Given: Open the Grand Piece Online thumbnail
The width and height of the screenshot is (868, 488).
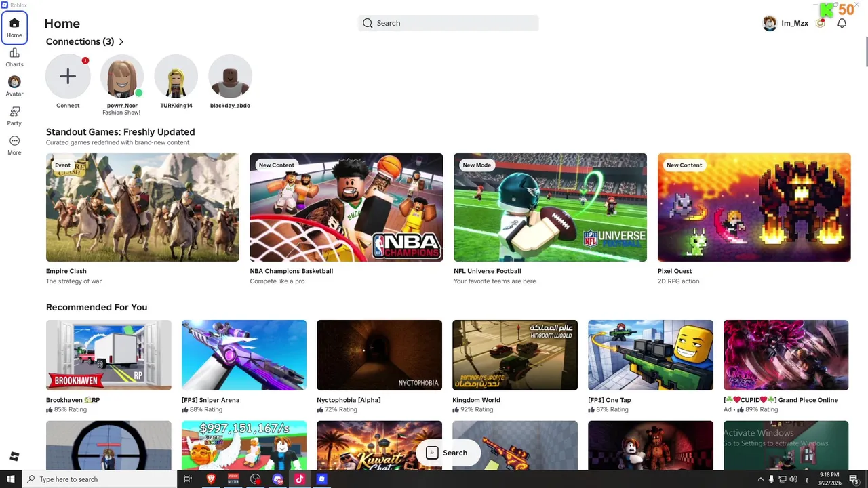Looking at the screenshot, I should tap(786, 355).
